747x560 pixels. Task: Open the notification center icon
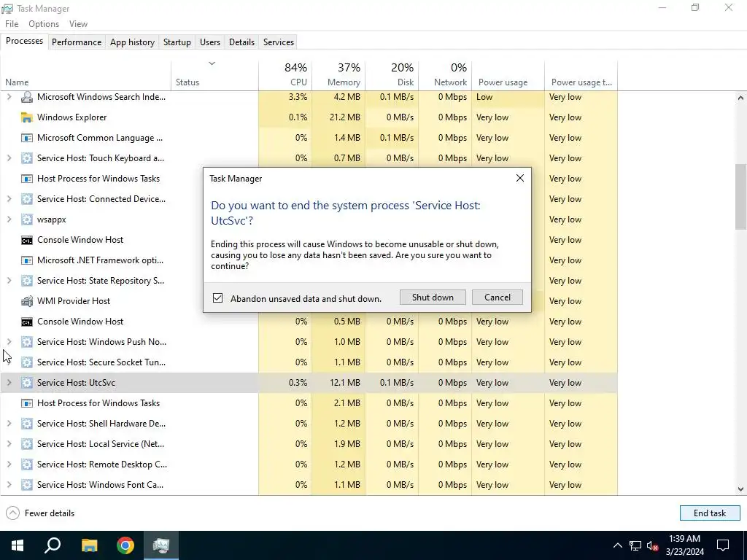[x=723, y=545]
